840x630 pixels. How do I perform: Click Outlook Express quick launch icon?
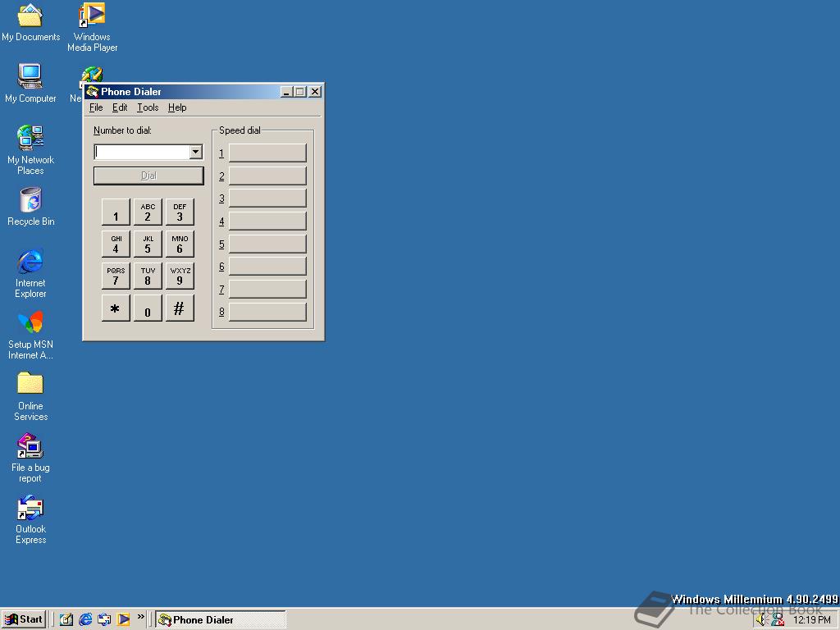click(x=104, y=619)
